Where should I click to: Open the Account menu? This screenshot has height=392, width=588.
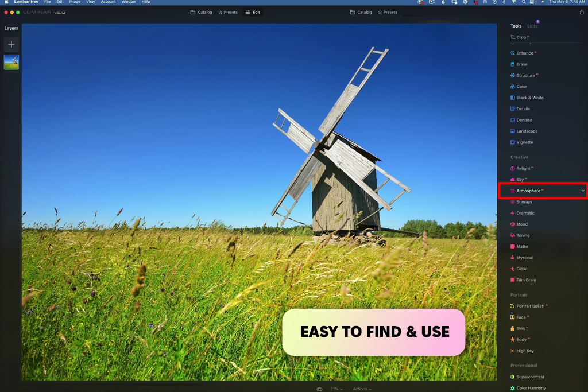108,2
